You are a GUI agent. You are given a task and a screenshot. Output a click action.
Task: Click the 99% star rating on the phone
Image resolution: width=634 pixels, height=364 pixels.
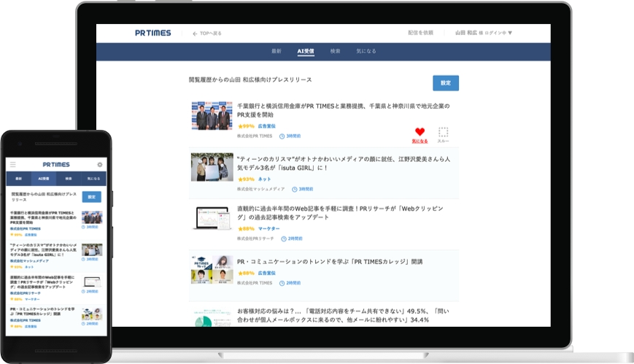pyautogui.click(x=16, y=235)
